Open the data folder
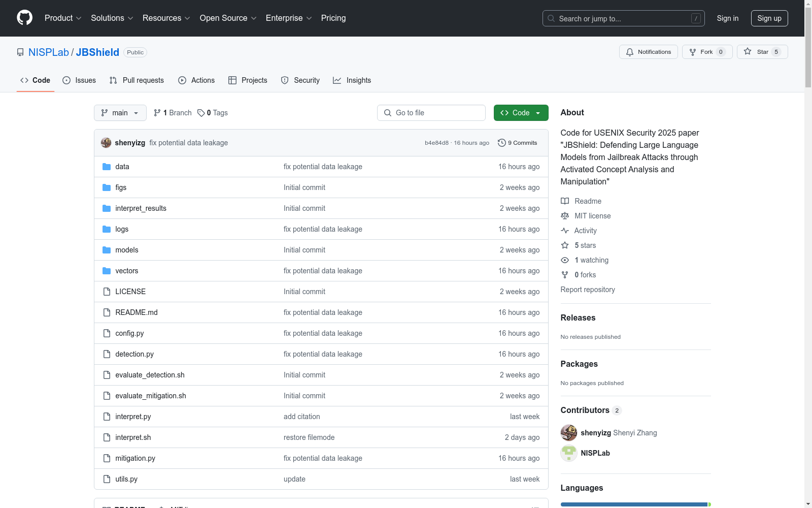812x508 pixels. pyautogui.click(x=122, y=167)
